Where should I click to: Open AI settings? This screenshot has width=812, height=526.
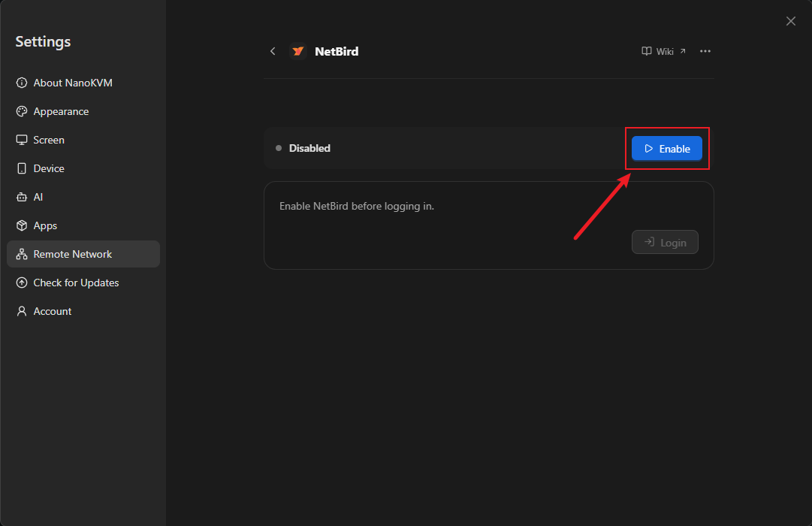[x=83, y=197]
